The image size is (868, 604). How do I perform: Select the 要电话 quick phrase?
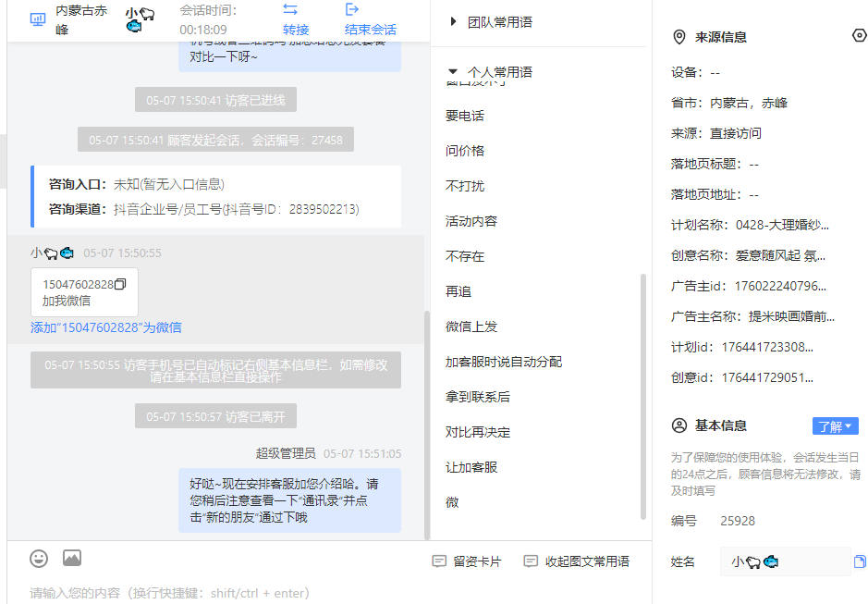point(465,116)
